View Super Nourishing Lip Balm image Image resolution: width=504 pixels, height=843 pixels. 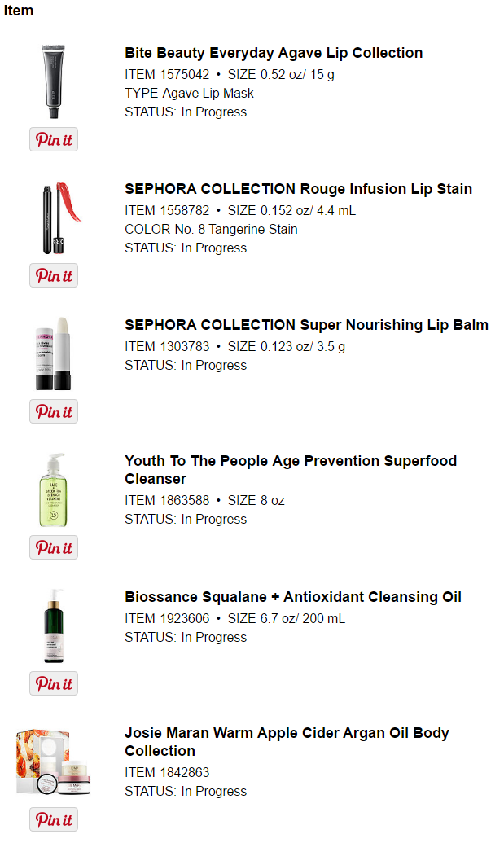54,353
